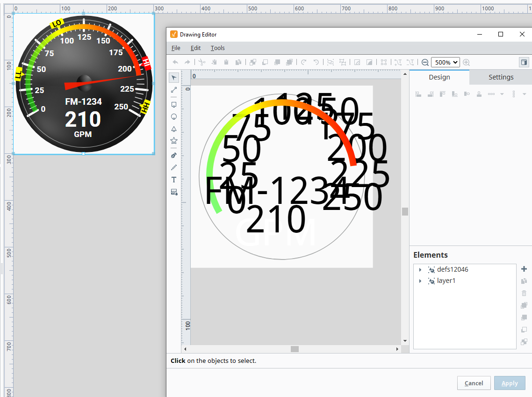Select the gradient fill tool

[x=174, y=192]
